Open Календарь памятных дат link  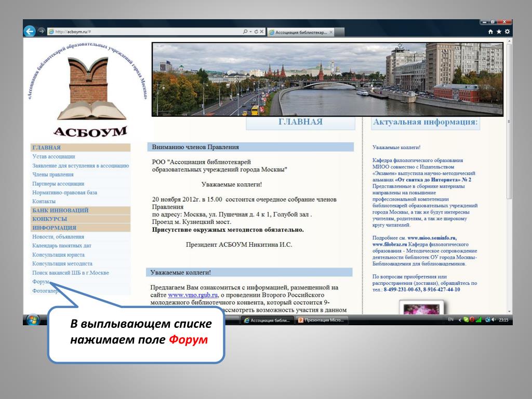point(61,245)
